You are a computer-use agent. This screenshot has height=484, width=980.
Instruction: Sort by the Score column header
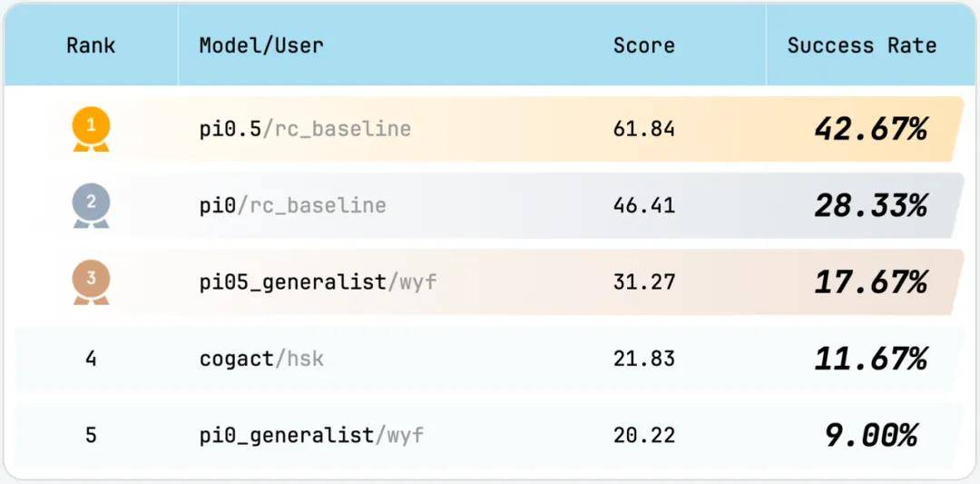pyautogui.click(x=643, y=44)
